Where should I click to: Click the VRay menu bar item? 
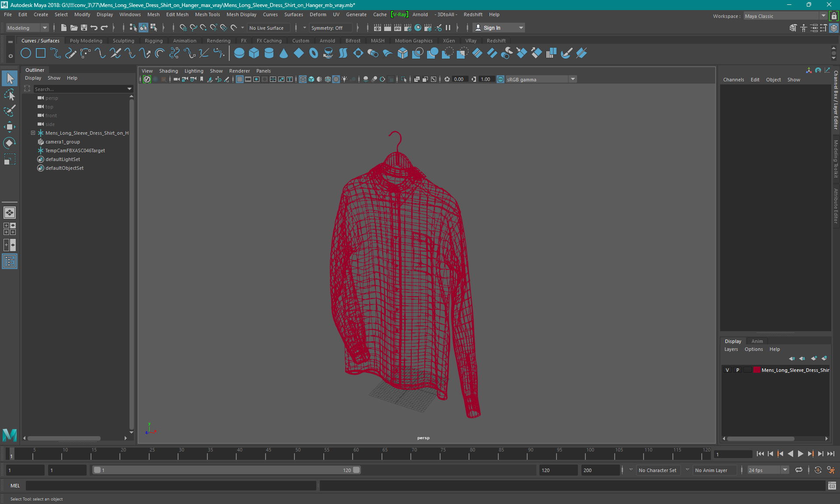471,40
